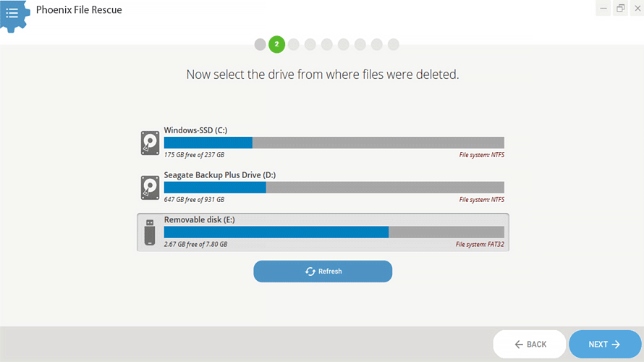This screenshot has width=644, height=362.
Task: Select the Seagate Backup Plus Drive (D:) label
Action: [x=219, y=175]
